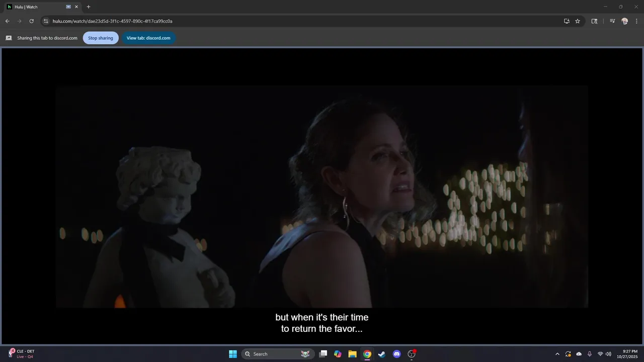Image resolution: width=644 pixels, height=362 pixels.
Task: Install app icon in address bar
Action: click(x=567, y=21)
